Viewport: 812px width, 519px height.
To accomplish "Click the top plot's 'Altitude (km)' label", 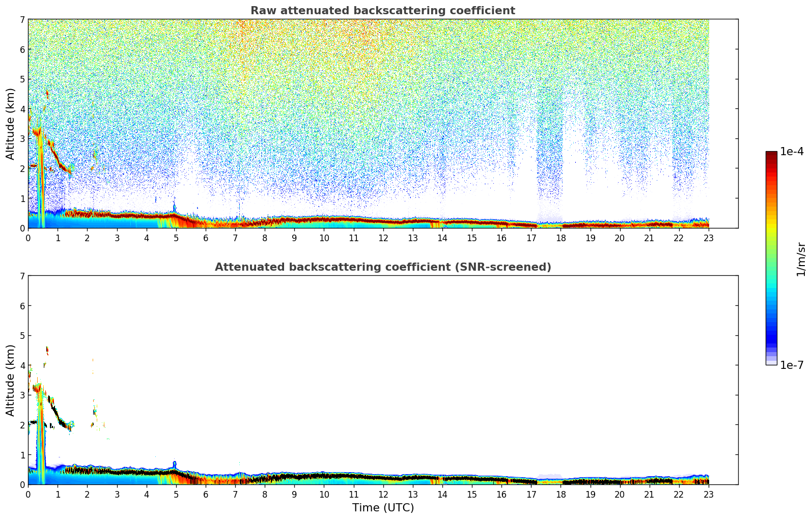I will tap(11, 124).
